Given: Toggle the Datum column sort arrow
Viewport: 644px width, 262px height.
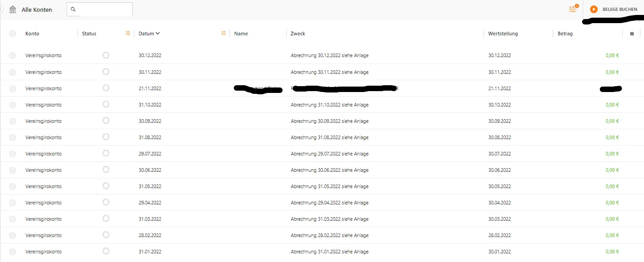Looking at the screenshot, I should point(157,34).
